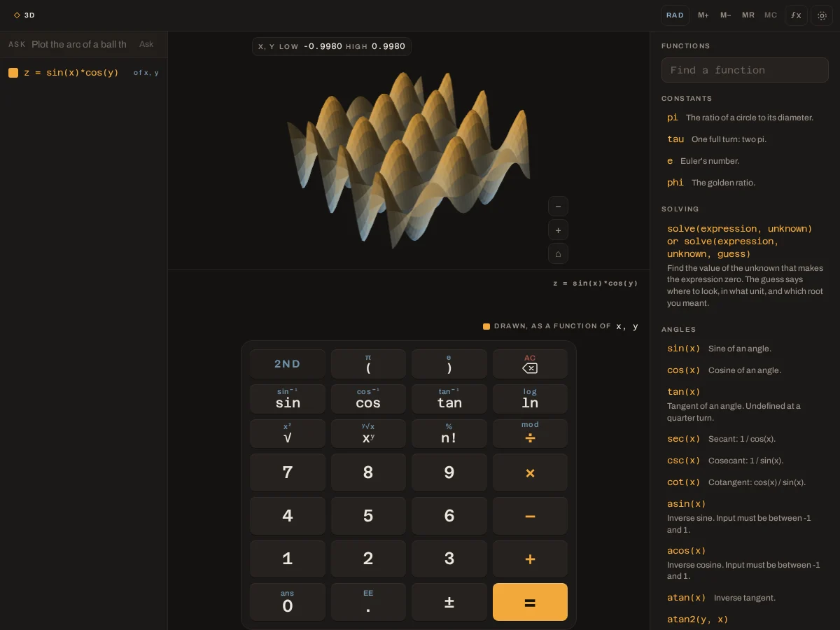The image size is (840, 630).
Task: Tap the equals key
Action: 530,602
